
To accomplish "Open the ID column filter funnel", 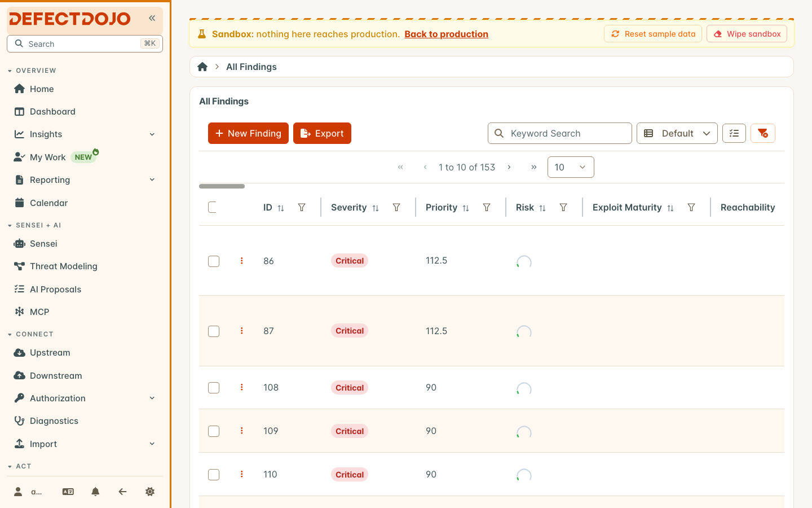I will pyautogui.click(x=302, y=208).
